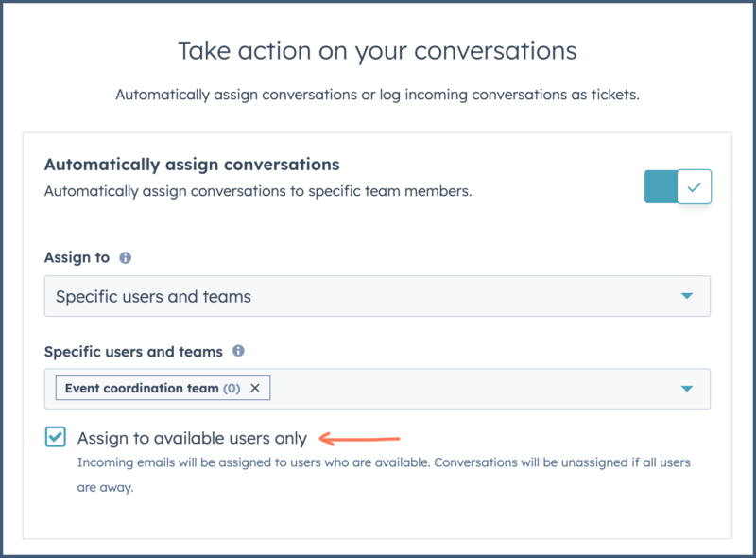This screenshot has width=756, height=558.
Task: Click the info icon beside Assign to
Action: 126,258
